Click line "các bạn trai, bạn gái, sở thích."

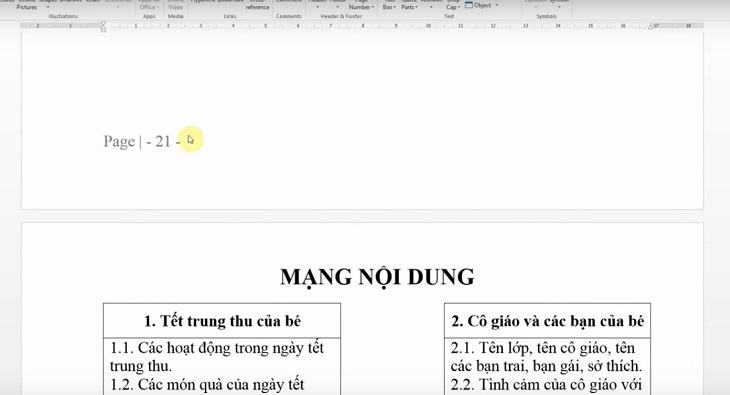click(x=546, y=366)
